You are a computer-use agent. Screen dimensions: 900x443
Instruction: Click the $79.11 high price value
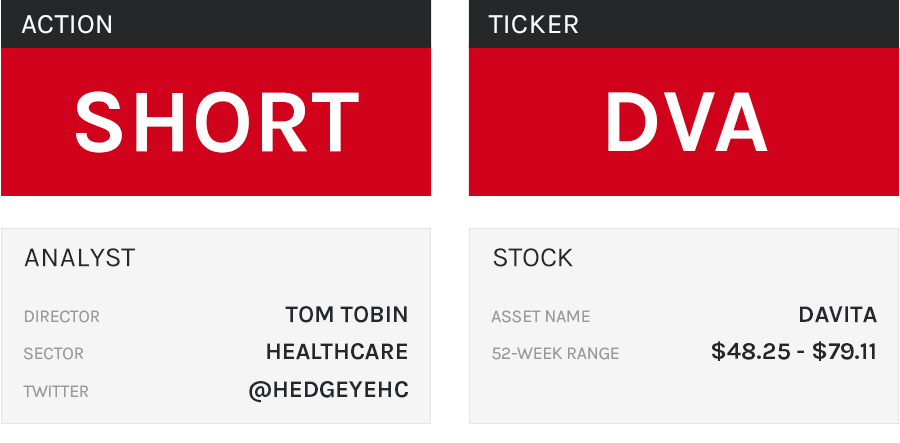[x=843, y=352]
